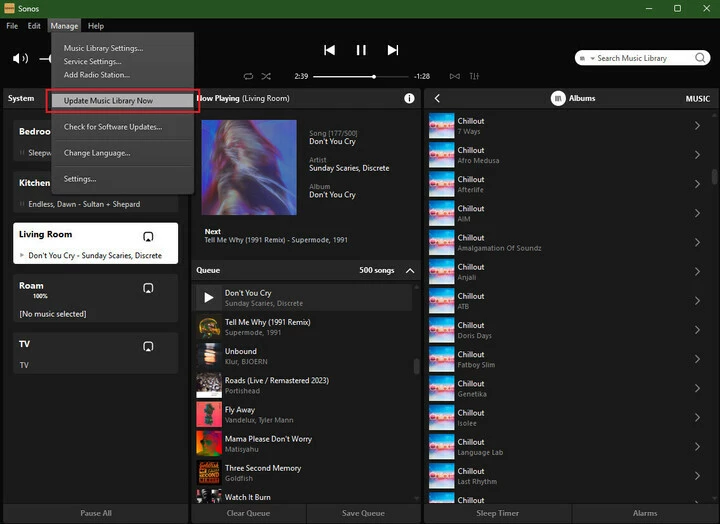Expand Chillout album by Anjali
This screenshot has height=524, width=720.
point(697,271)
